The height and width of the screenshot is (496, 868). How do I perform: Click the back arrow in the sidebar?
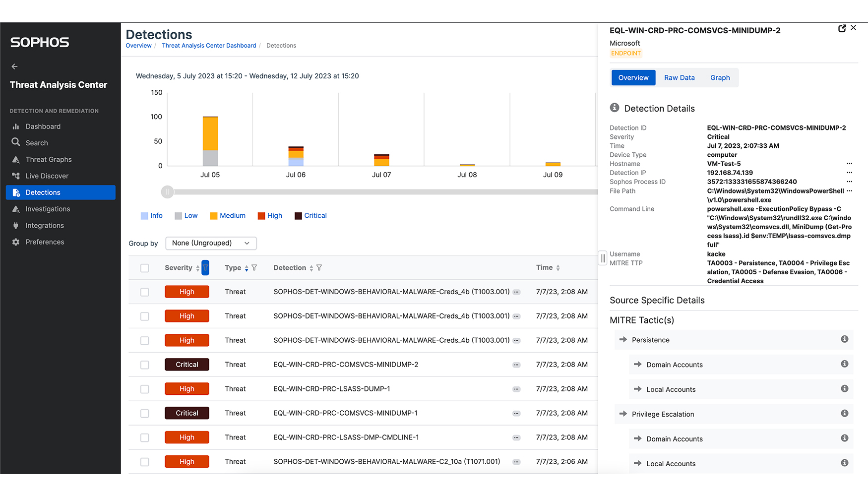click(x=15, y=66)
